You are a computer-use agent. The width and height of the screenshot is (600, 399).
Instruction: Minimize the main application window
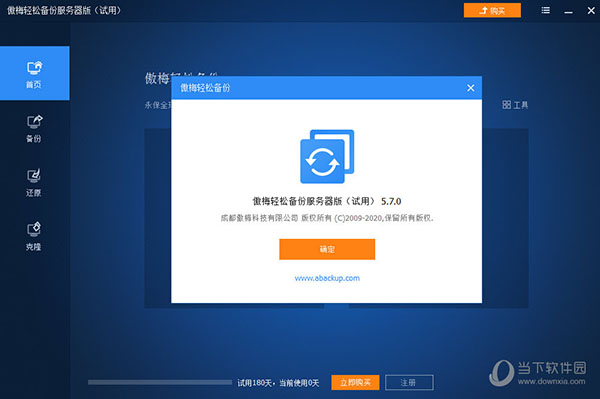pyautogui.click(x=569, y=11)
